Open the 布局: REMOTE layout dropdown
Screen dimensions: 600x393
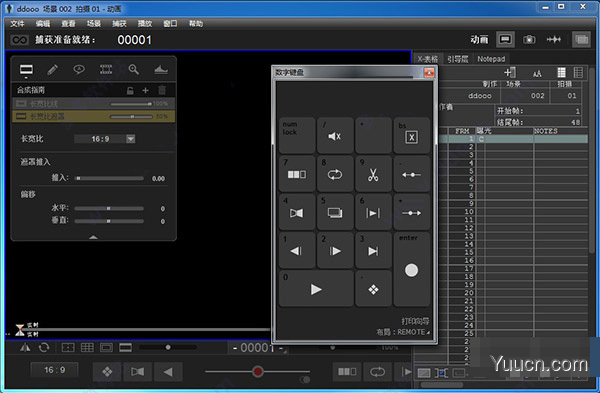click(x=403, y=332)
